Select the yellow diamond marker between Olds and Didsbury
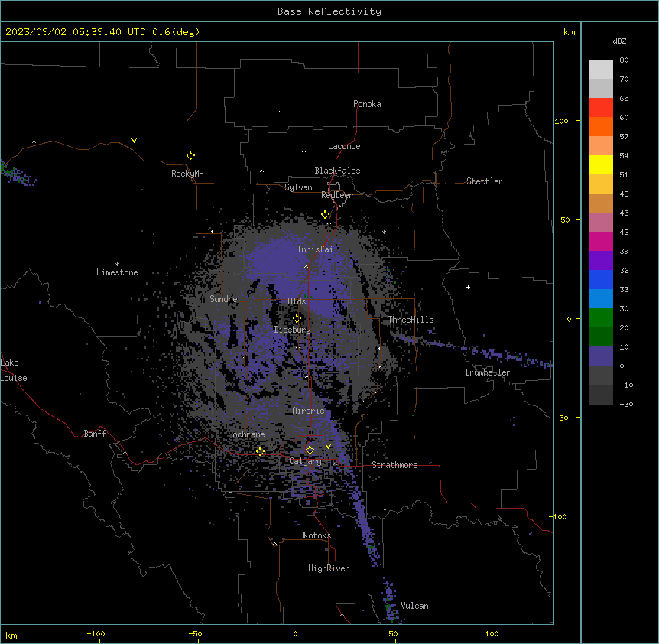Viewport: 659px width, 644px height. 297,318
